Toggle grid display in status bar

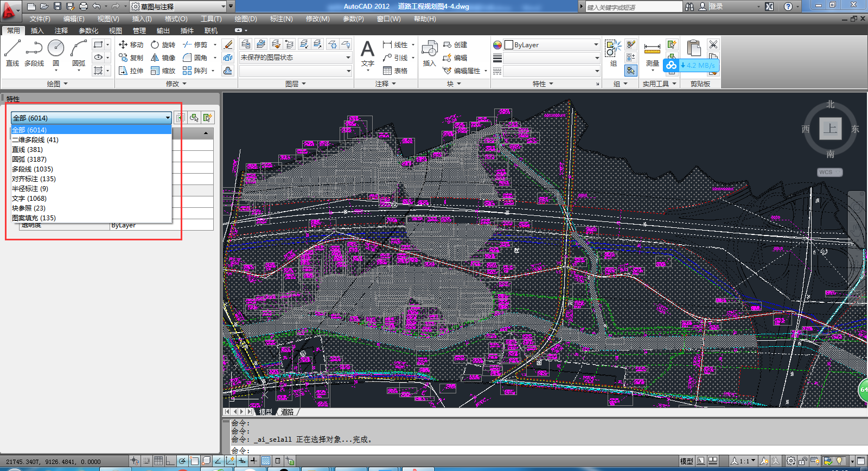(158, 461)
